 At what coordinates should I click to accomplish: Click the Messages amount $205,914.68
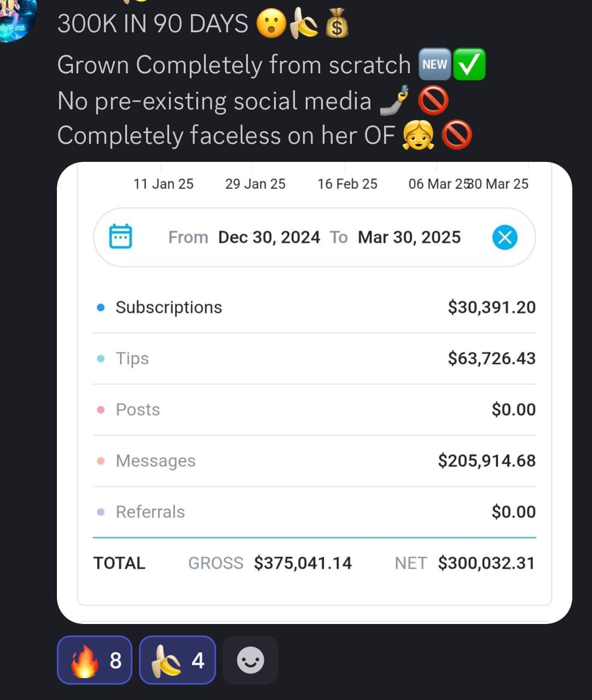tap(486, 460)
